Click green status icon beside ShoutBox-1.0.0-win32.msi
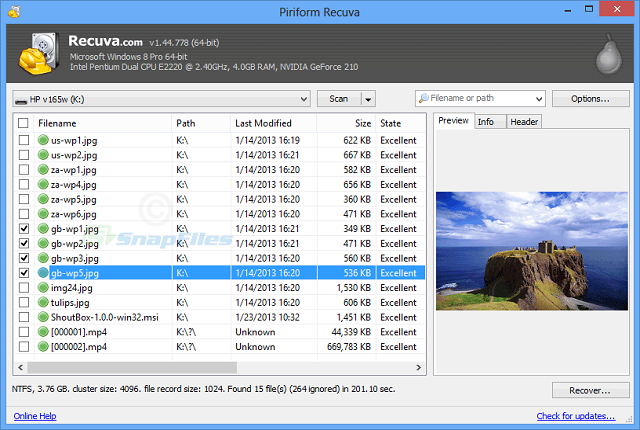The height and width of the screenshot is (430, 640). [43, 317]
